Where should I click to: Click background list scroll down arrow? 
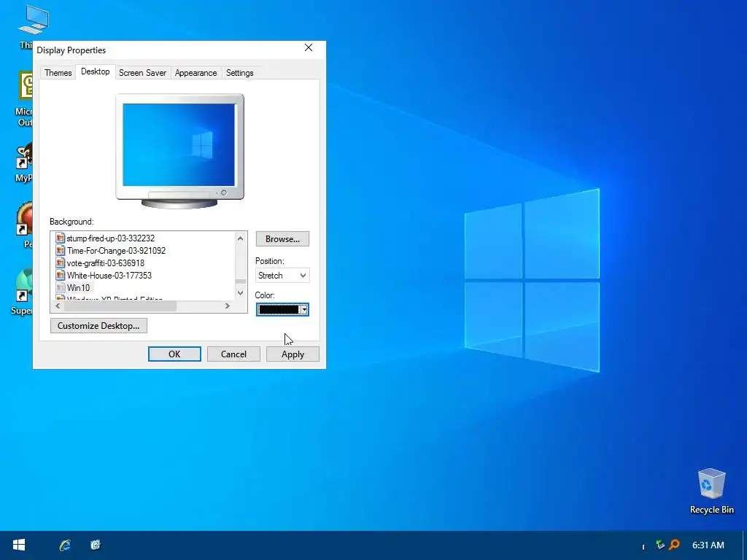click(241, 293)
